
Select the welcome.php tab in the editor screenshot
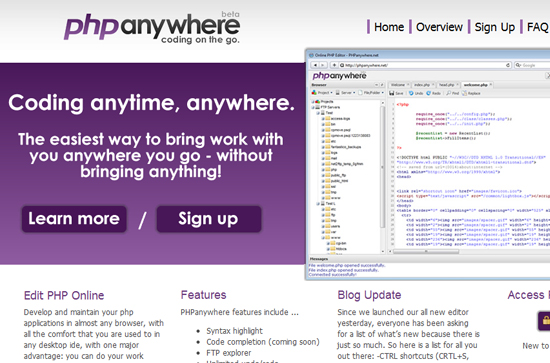coord(477,85)
